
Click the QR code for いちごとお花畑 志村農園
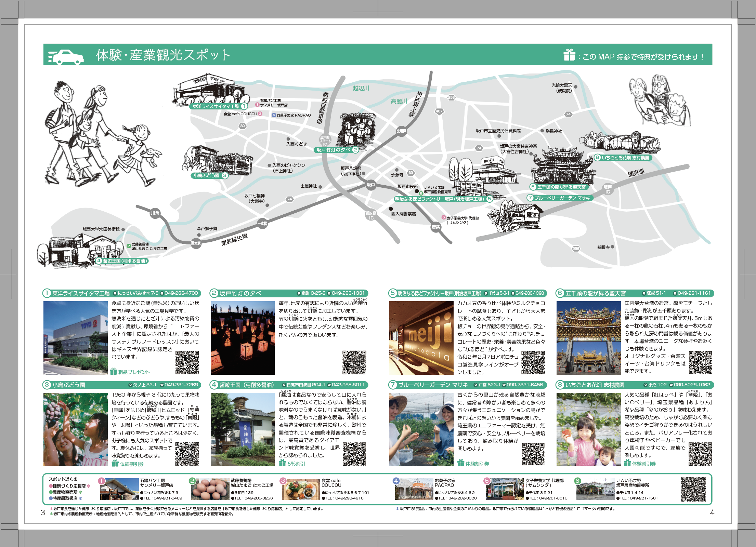pos(700,454)
